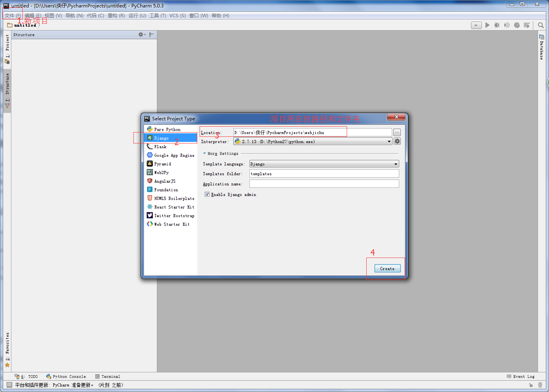Toggle Enable Django admin checkbox

click(x=207, y=194)
